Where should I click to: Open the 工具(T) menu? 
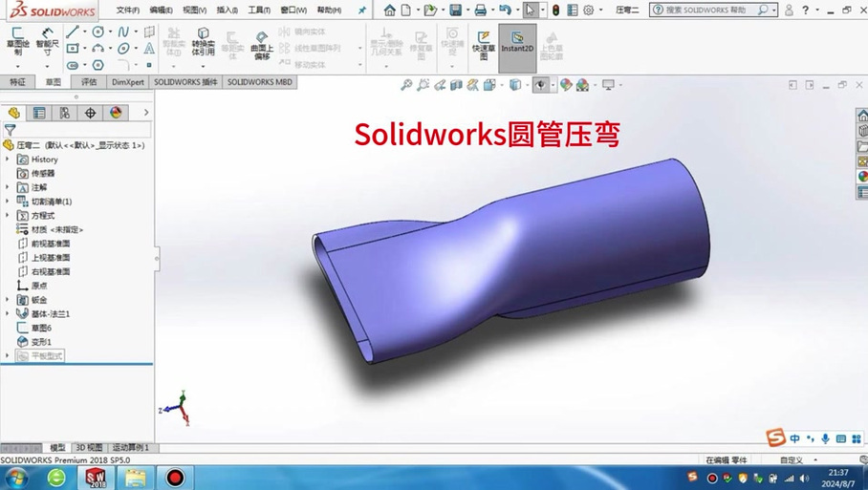(259, 10)
